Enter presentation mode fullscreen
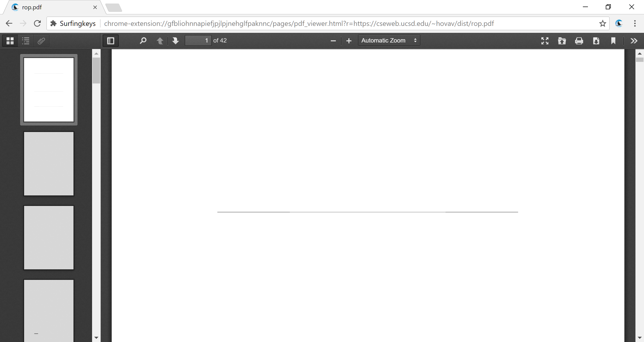 545,41
